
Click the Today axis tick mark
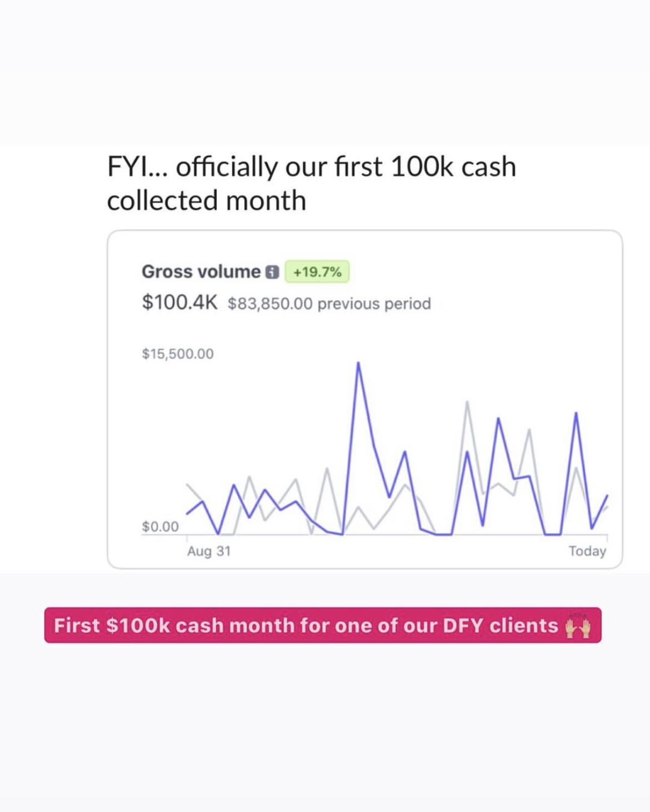607,538
